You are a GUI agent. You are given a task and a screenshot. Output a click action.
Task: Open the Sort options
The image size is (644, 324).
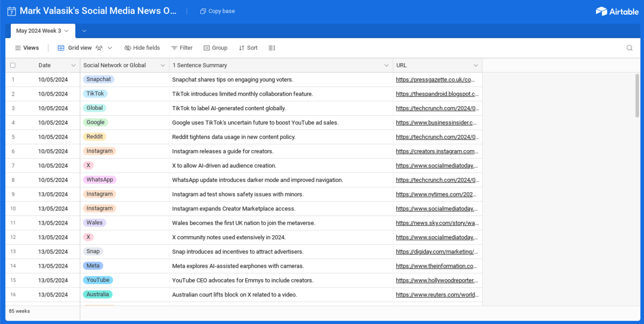point(248,48)
